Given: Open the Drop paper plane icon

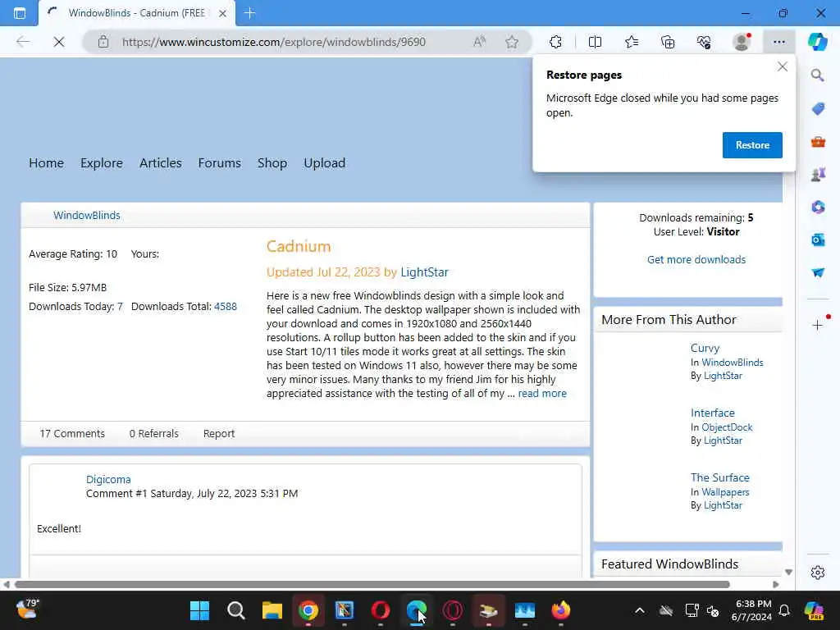Looking at the screenshot, I should tap(818, 272).
